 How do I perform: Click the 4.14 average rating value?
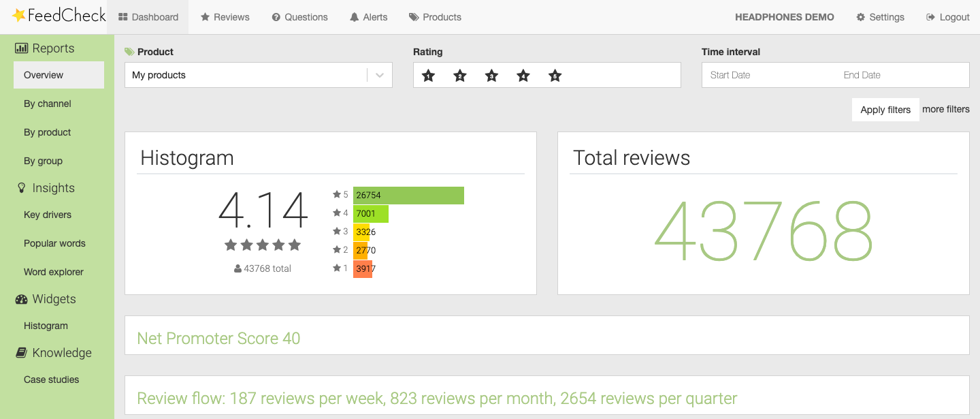coord(263,211)
